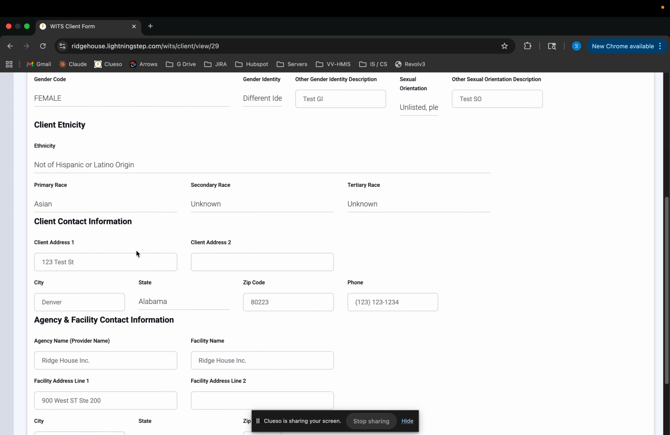Click the Hide link in sharing bar
Viewport: 670px width, 435px height.
[407, 421]
